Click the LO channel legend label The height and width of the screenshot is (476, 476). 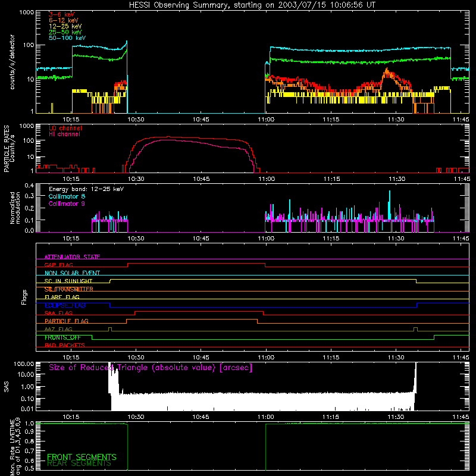[x=65, y=128]
